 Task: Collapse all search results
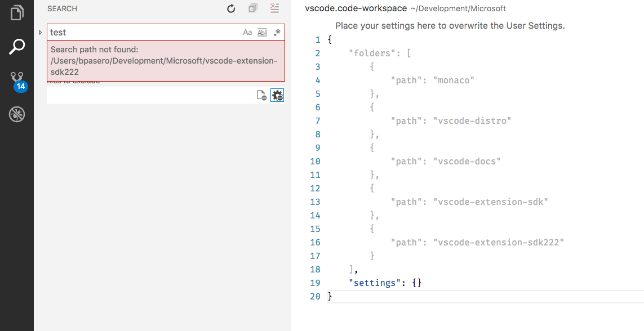[253, 8]
